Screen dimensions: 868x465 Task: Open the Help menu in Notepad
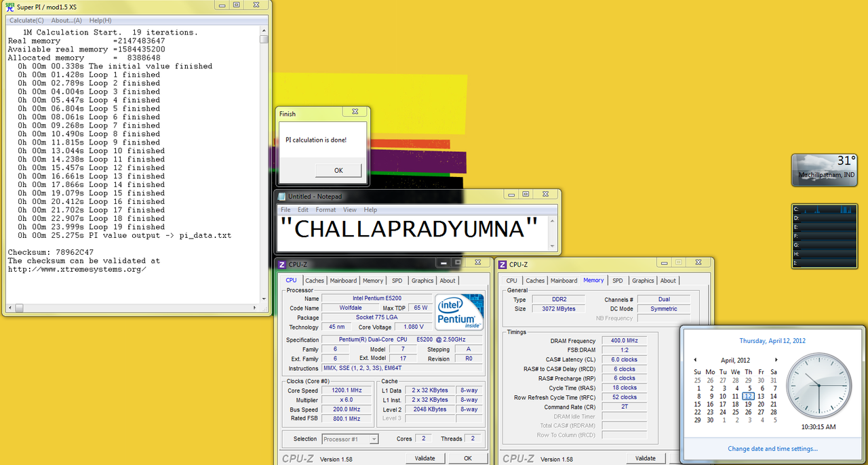[x=370, y=210]
